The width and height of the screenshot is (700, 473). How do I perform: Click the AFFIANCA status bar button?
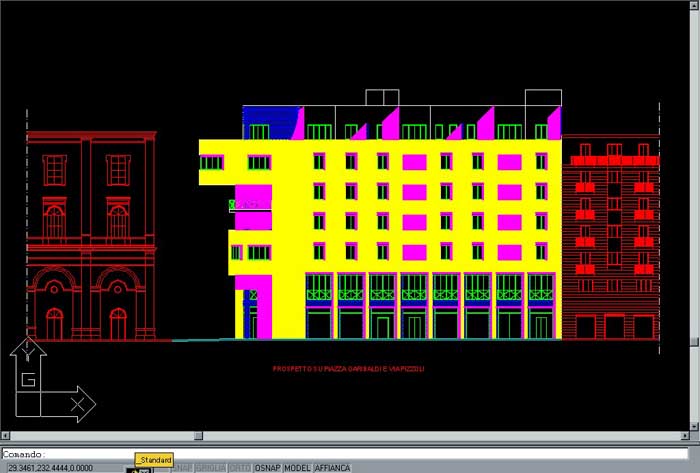tap(332, 468)
